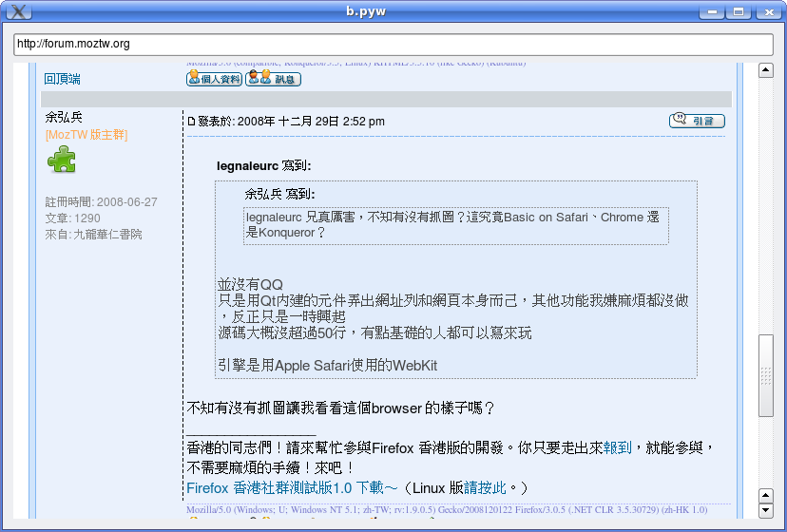Maximize the b.pyw window
The width and height of the screenshot is (787, 532).
(x=739, y=11)
